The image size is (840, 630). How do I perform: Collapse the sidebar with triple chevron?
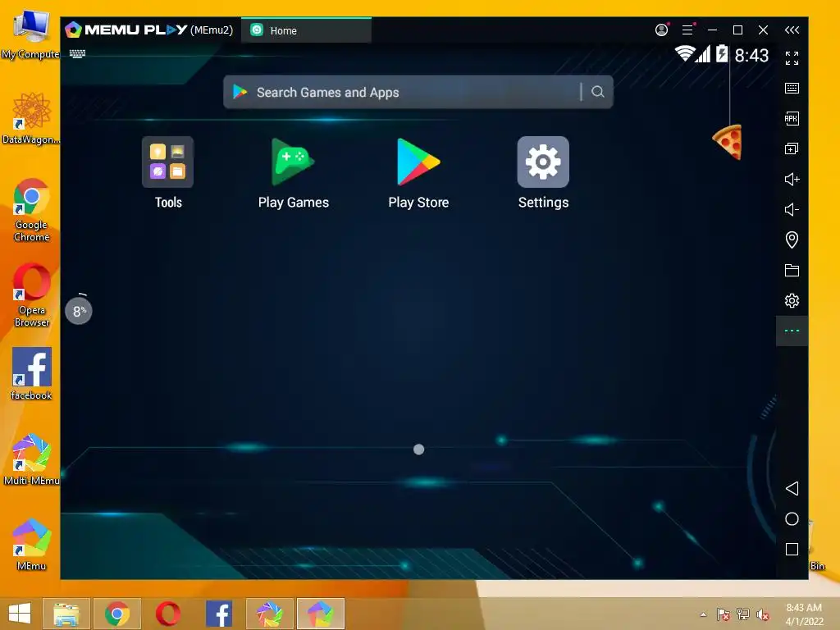coord(792,30)
